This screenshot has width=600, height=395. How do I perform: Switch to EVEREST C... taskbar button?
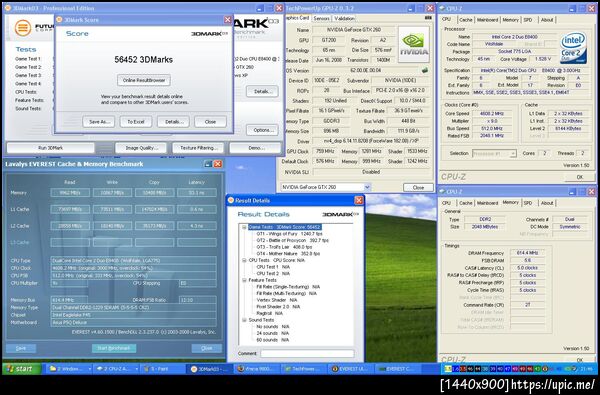click(396, 369)
